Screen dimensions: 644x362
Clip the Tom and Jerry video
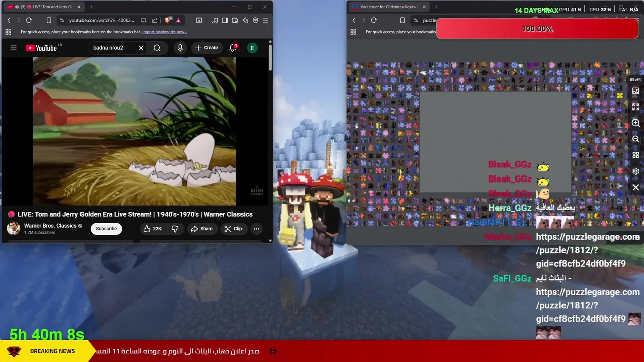[x=233, y=229]
